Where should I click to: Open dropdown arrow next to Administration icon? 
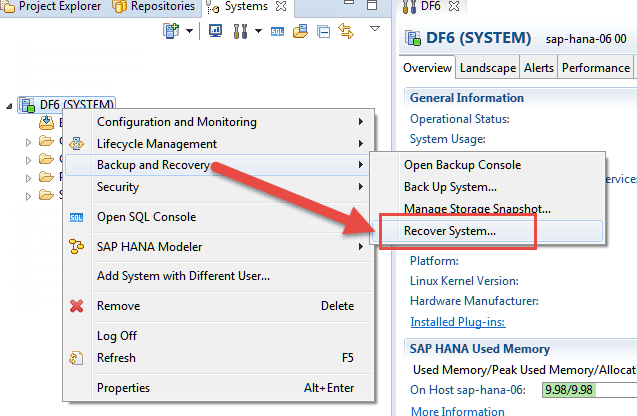click(x=258, y=31)
